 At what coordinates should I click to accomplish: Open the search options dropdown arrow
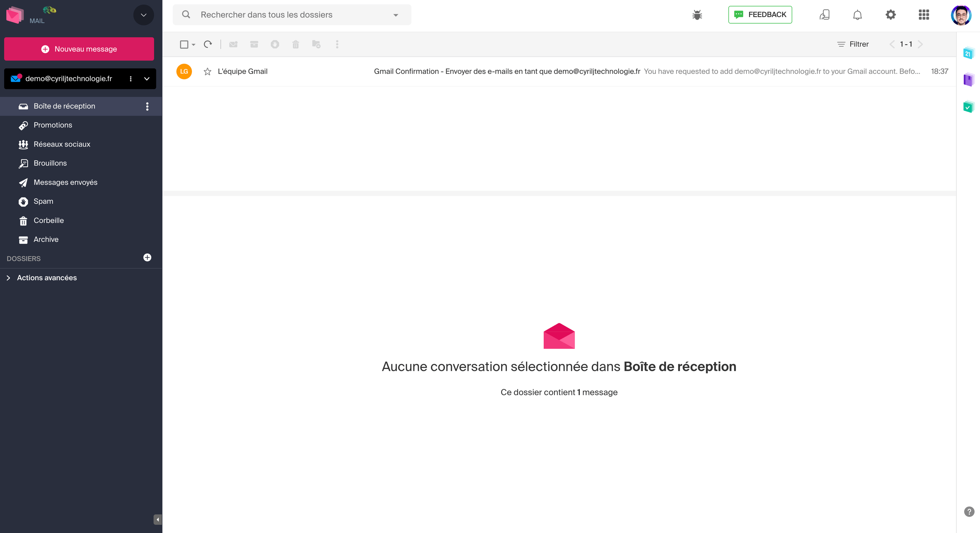coord(396,15)
